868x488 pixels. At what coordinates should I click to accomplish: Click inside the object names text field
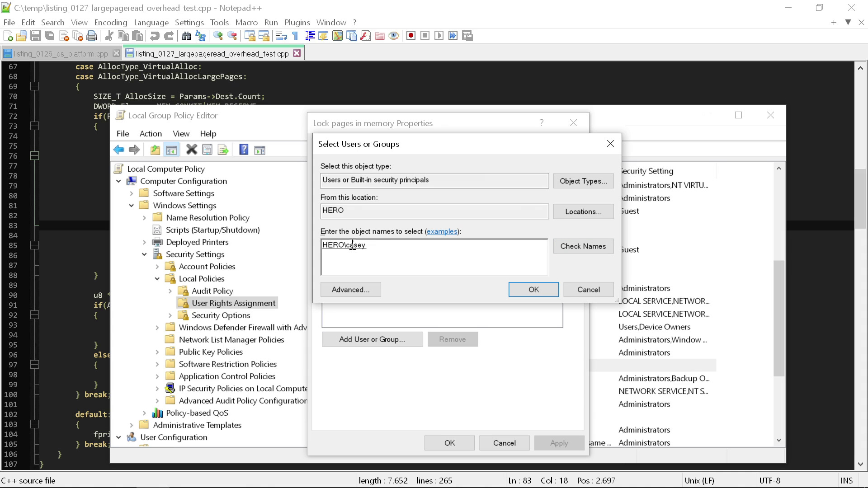(434, 257)
